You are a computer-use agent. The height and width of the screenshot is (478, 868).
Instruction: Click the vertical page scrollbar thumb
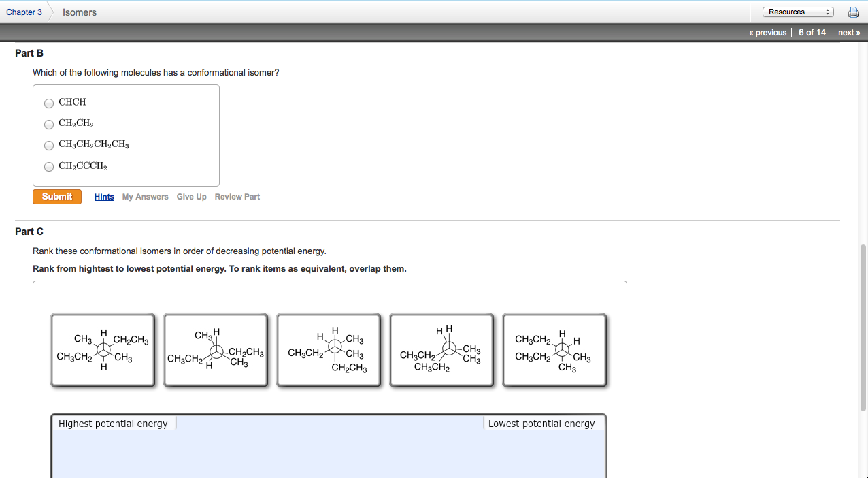coord(863,327)
